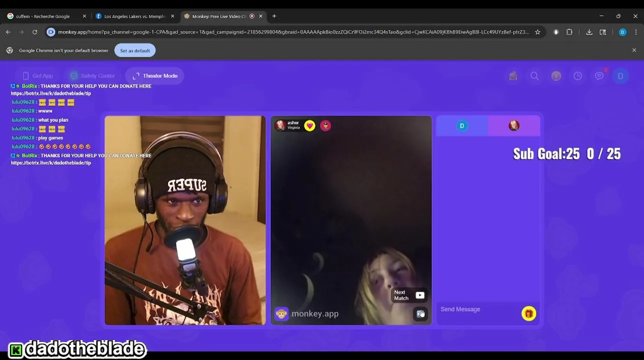The image size is (644, 360).
Task: Click the Sub Goal:25 0 / 25 counter
Action: pyautogui.click(x=566, y=153)
